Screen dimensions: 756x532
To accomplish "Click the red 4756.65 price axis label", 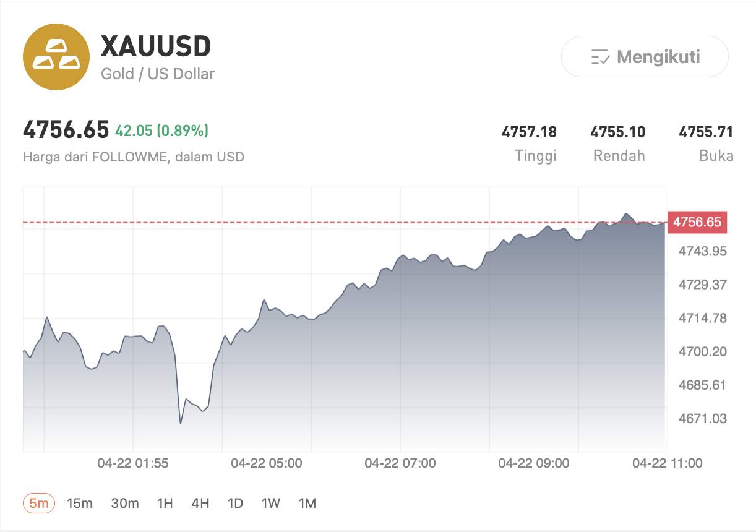I will [697, 222].
